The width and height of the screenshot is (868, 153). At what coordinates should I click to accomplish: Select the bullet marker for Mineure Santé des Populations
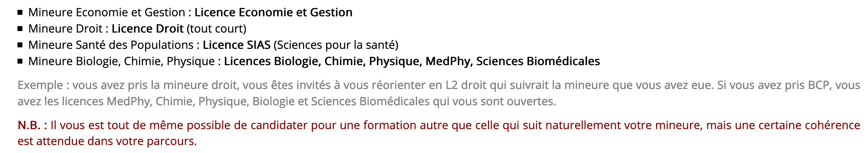point(20,45)
